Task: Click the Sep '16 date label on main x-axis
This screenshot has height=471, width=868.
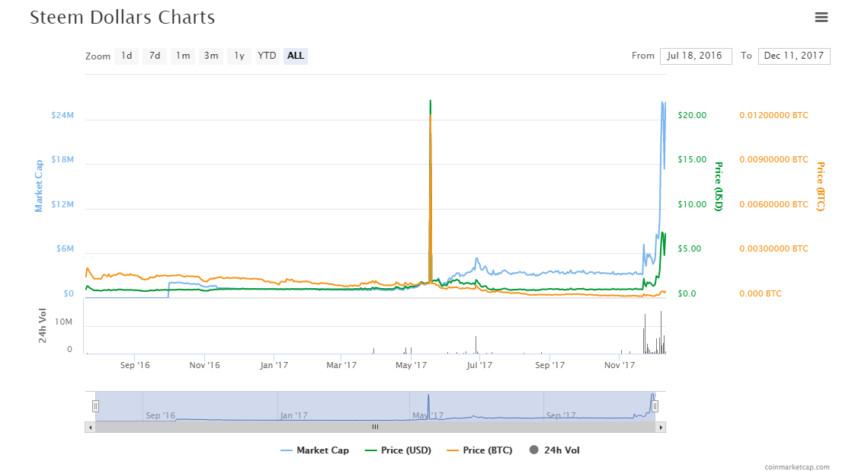Action: click(x=135, y=365)
